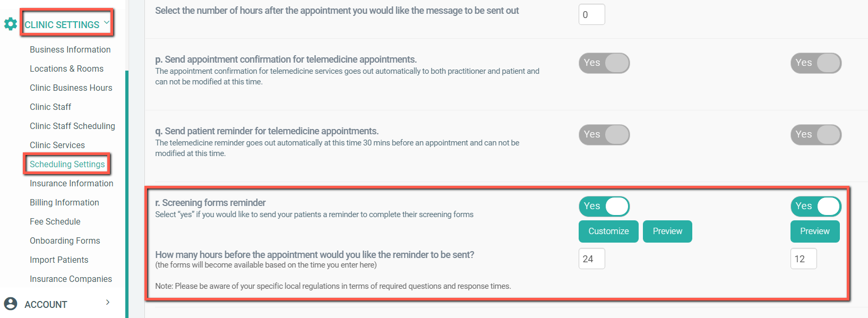Go to Locations & Rooms

point(66,68)
